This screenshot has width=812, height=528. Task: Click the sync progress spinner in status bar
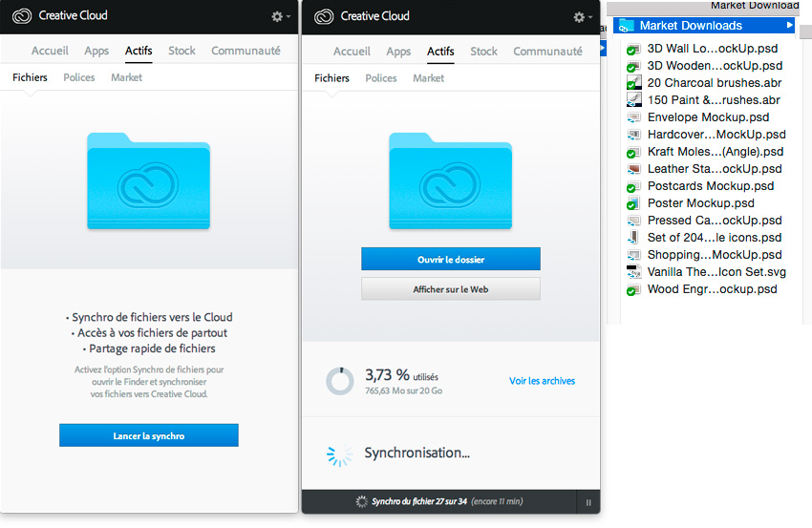click(361, 501)
